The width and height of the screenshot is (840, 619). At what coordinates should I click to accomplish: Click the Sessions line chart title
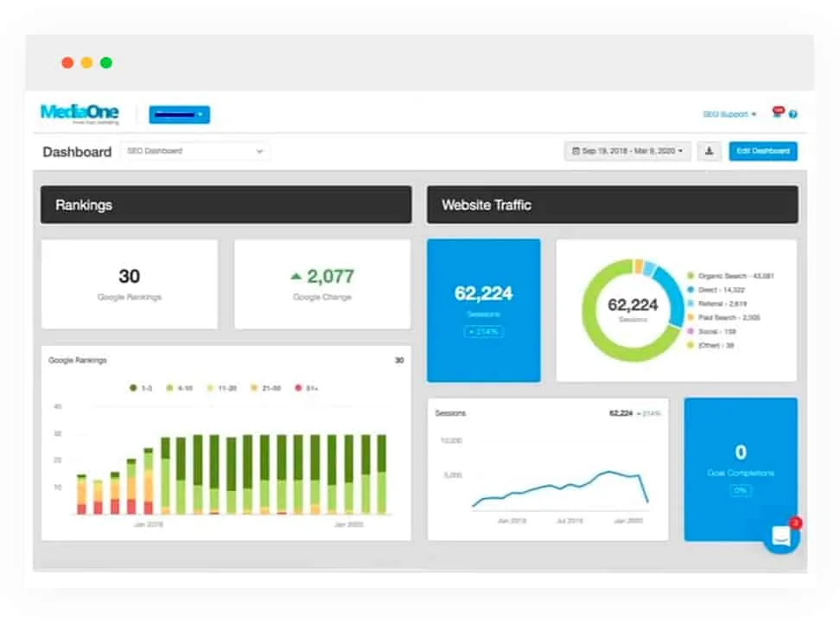[x=450, y=413]
